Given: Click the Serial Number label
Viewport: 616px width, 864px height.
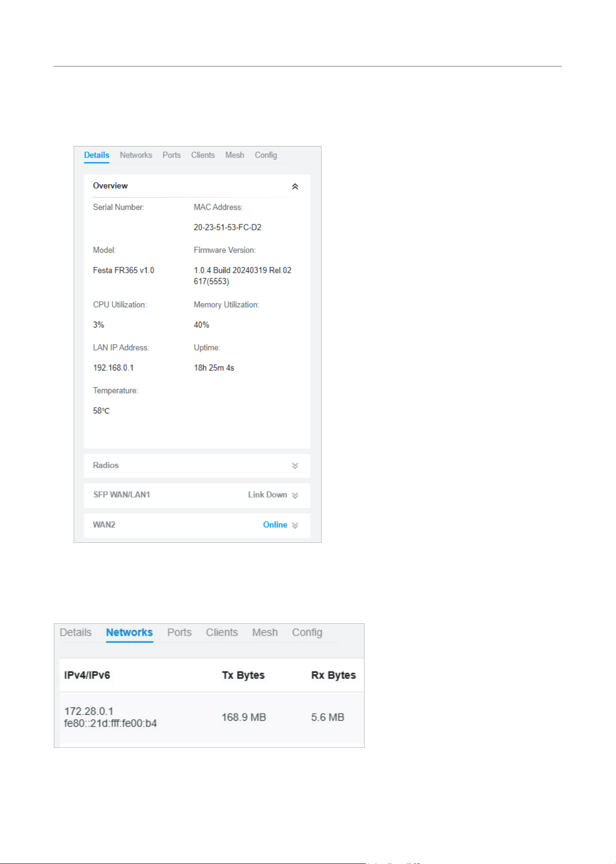Looking at the screenshot, I should pos(118,207).
